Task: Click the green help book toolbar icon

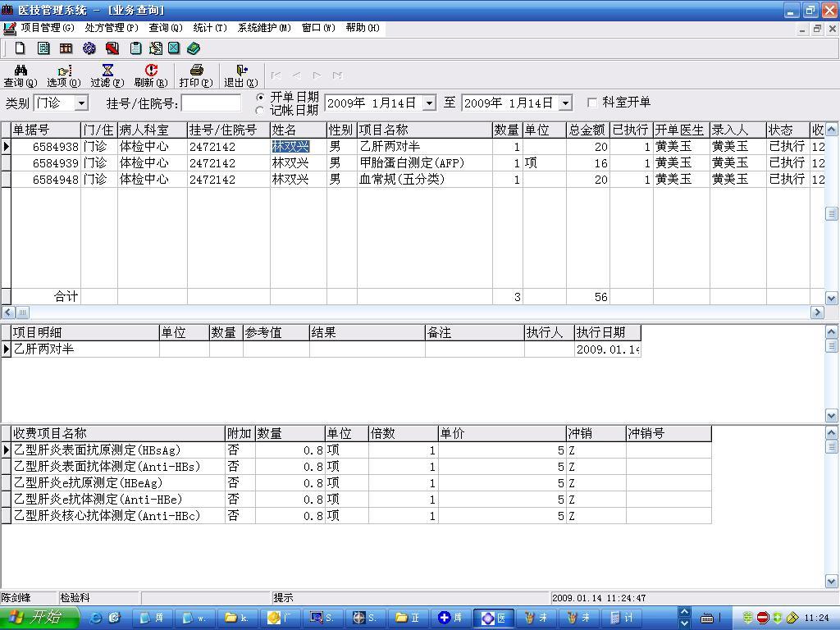Action: point(194,48)
